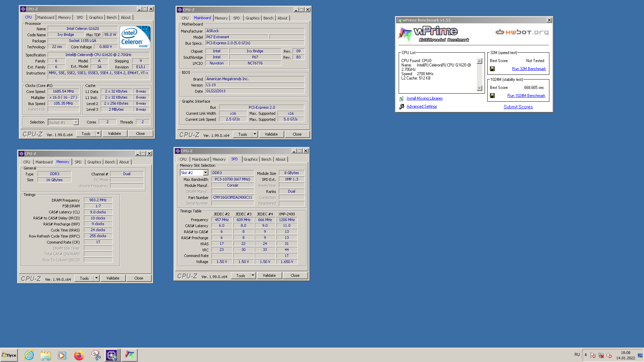The height and width of the screenshot is (362, 644).
Task: Click the Show Desktop icon near the clock
Action: click(x=640, y=355)
